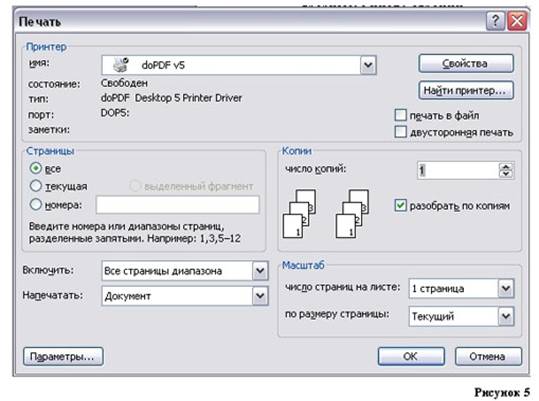Image resolution: width=539 pixels, height=401 pixels.
Task: Increase the number of copies with up arrow
Action: 506,167
